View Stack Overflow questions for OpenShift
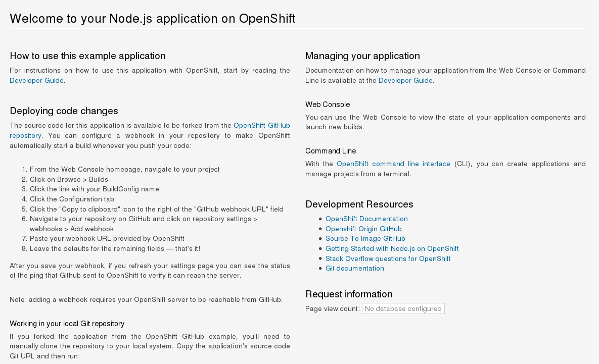 click(x=388, y=258)
